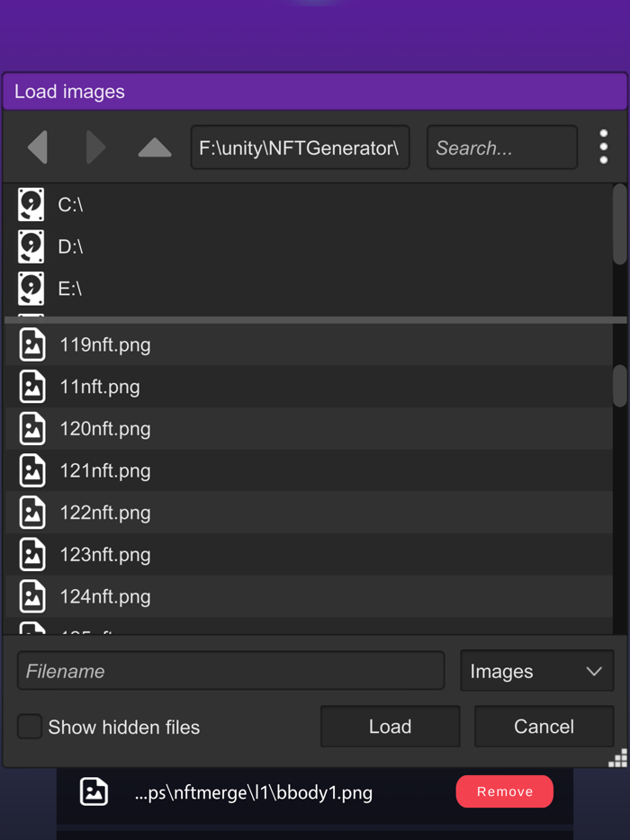Click the file list scrollbar

click(621, 387)
